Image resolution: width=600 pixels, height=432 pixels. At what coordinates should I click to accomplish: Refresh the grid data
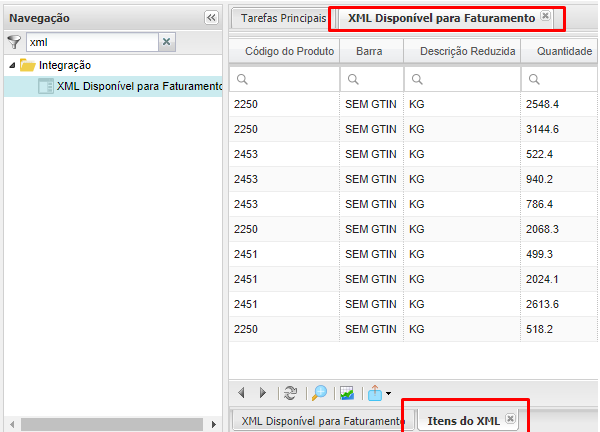291,393
